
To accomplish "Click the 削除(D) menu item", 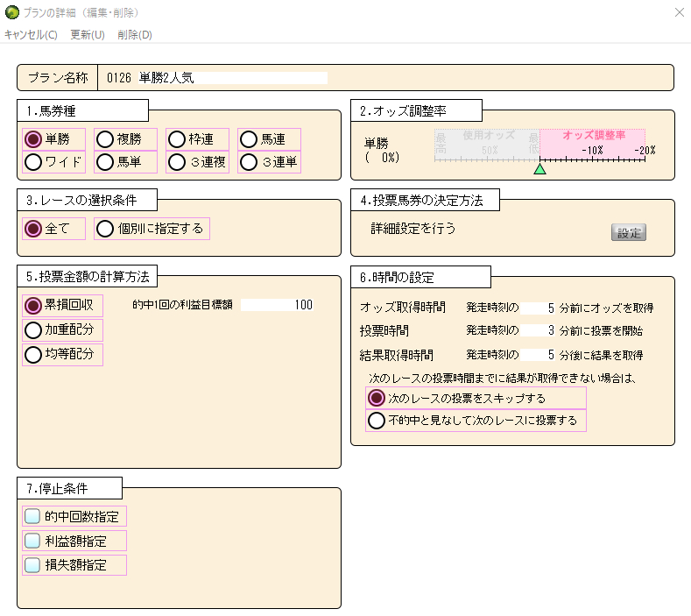I will coord(134,35).
